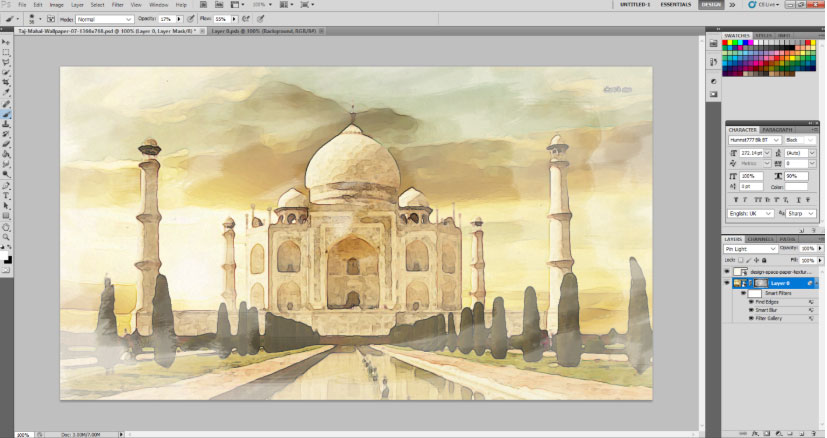Open the Image menu
Screen dimensions: 827x438
(56, 5)
